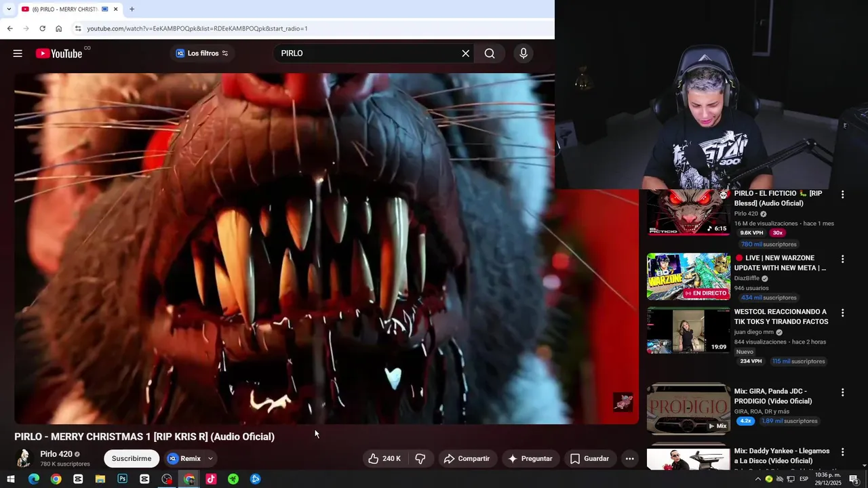Open the YouTube hamburger guide menu
The image size is (868, 488).
(18, 54)
